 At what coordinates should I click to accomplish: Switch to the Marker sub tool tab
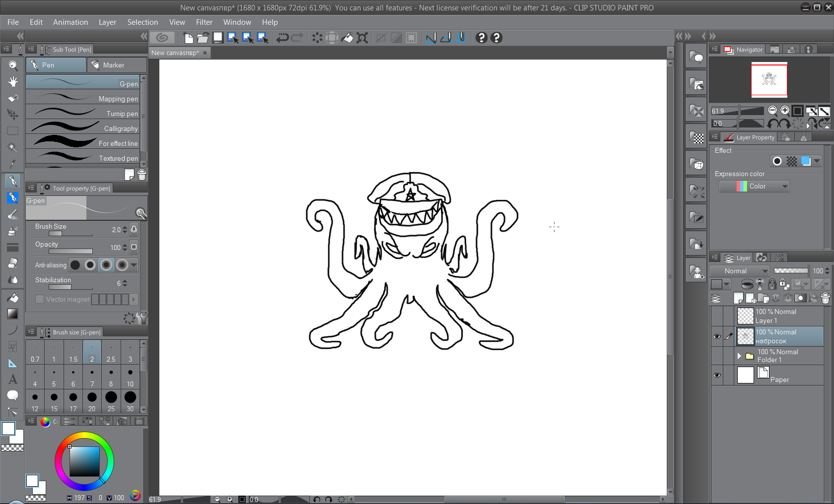click(x=116, y=65)
